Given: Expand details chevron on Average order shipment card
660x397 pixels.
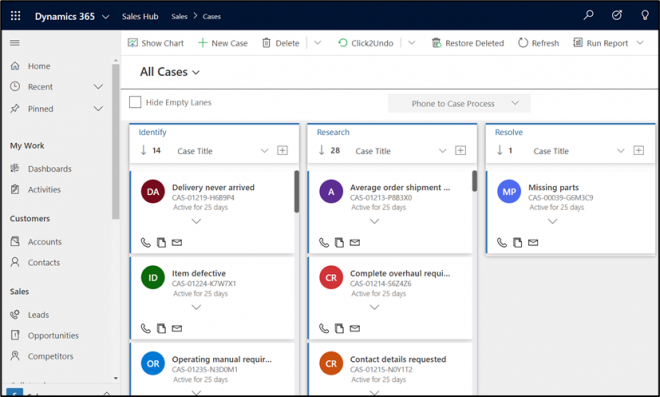Looking at the screenshot, I should (374, 221).
